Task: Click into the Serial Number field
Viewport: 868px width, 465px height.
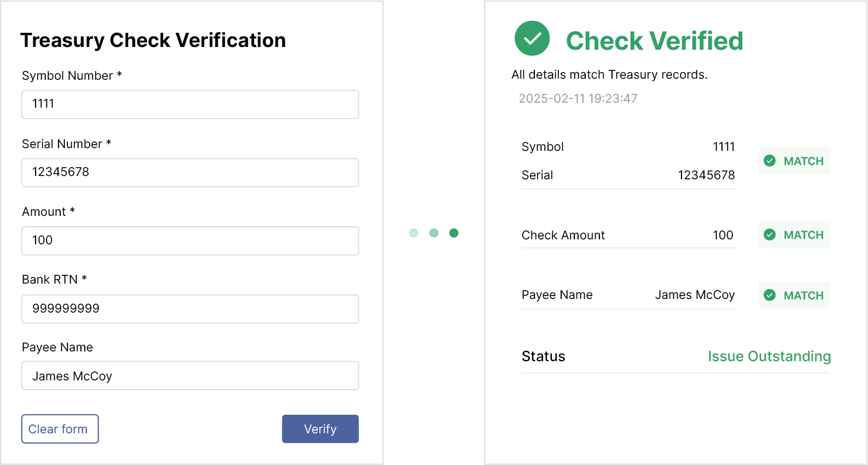Action: [190, 173]
